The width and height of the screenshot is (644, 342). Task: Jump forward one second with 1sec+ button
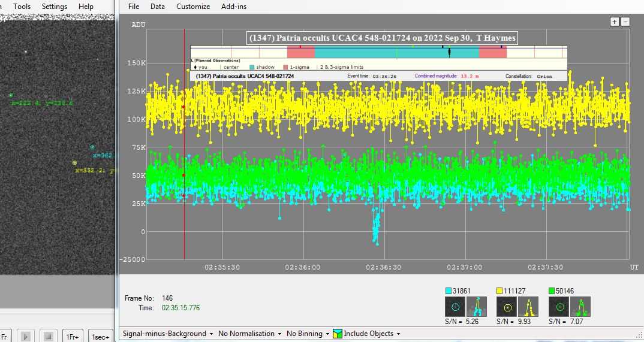tap(100, 337)
